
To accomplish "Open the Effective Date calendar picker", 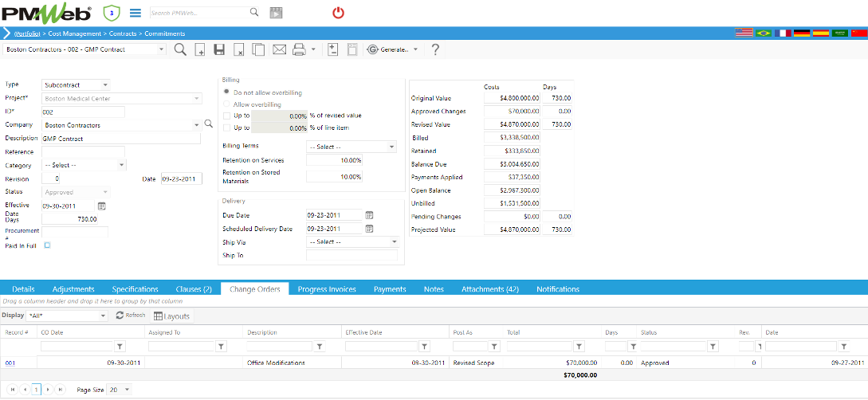I will coord(102,206).
